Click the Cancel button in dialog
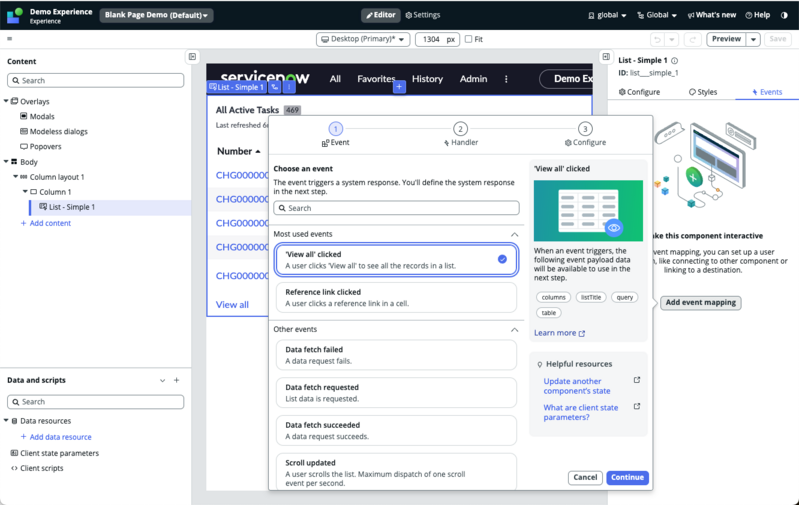The height and width of the screenshot is (505, 799). 585,477
